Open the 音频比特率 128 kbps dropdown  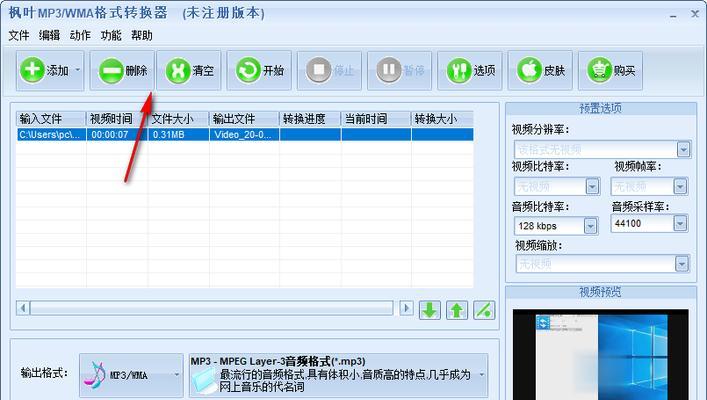pos(590,225)
